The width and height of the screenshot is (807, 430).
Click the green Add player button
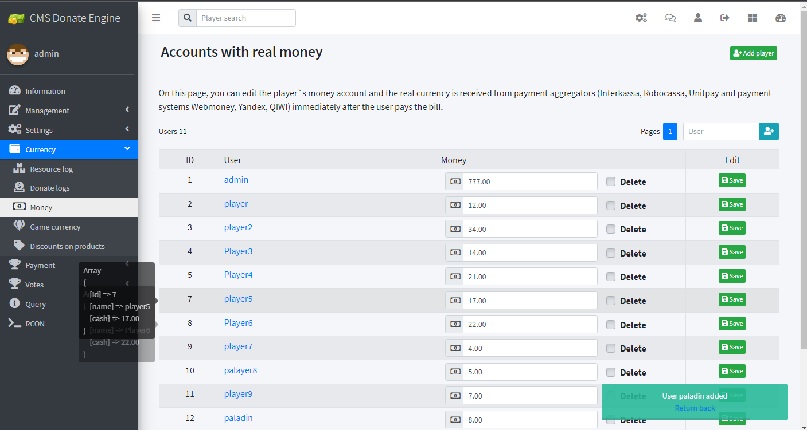pos(753,53)
